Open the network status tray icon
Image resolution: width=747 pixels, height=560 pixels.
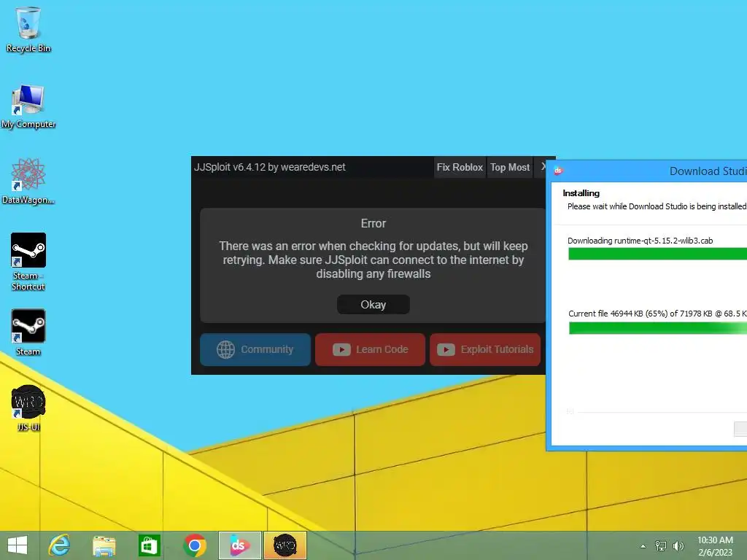[x=661, y=545]
